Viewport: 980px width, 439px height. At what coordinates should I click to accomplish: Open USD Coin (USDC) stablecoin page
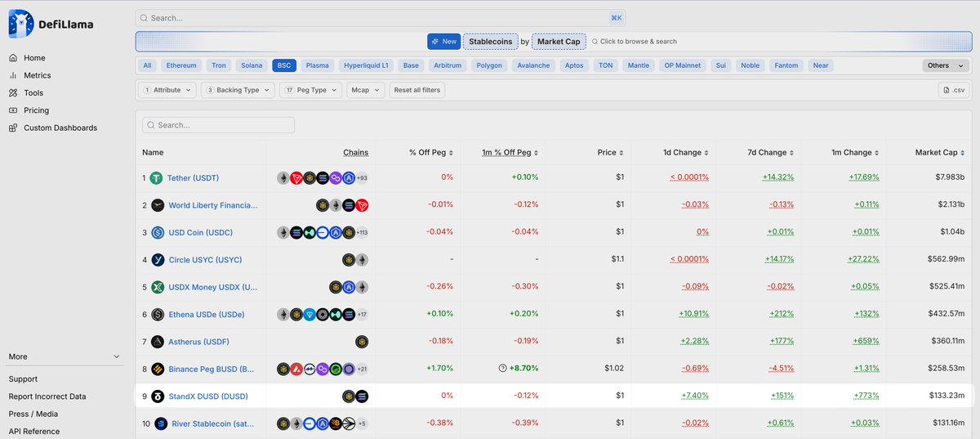click(199, 232)
